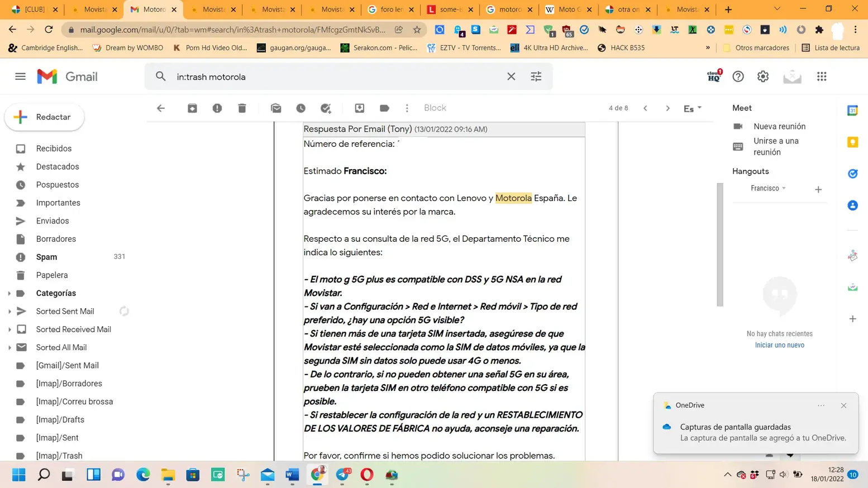Open Papelera trash folder

pos(52,275)
